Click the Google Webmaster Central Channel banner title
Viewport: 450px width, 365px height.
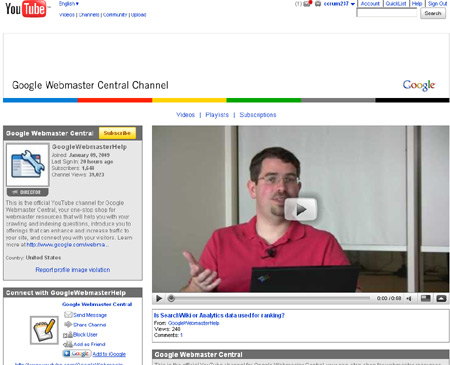90,85
